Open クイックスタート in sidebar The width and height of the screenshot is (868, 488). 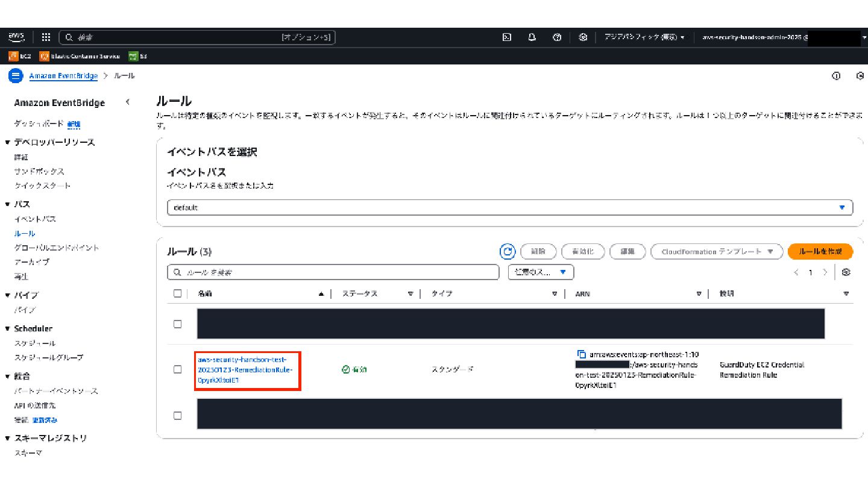coord(42,186)
